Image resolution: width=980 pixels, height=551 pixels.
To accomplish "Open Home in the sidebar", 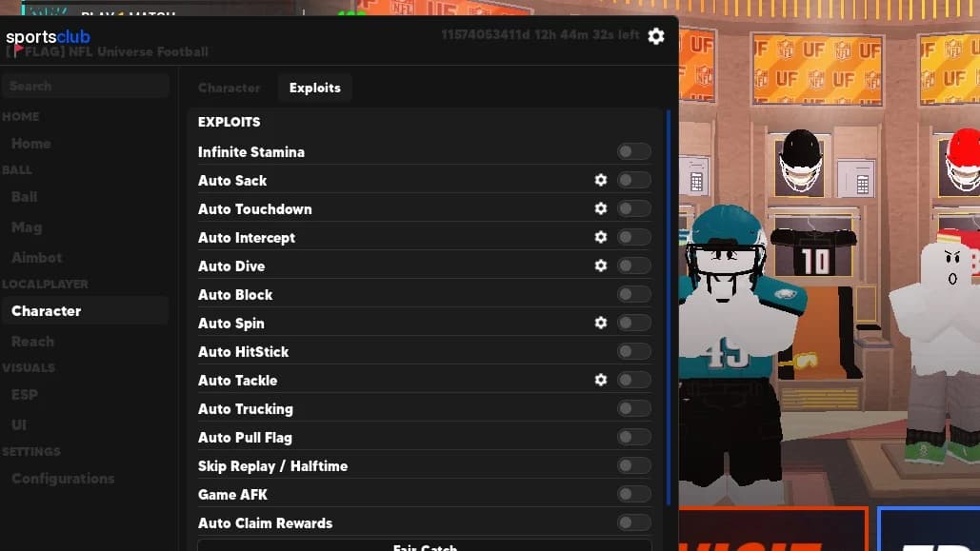I will pos(30,144).
